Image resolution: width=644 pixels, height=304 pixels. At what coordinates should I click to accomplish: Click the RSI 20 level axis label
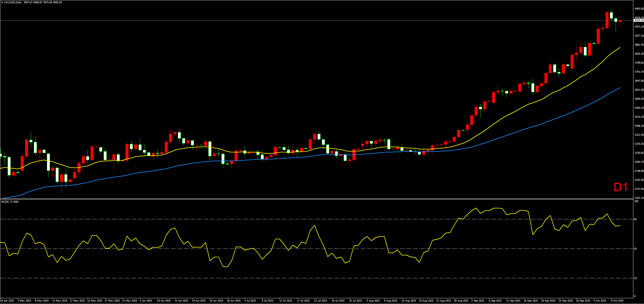pos(635,278)
